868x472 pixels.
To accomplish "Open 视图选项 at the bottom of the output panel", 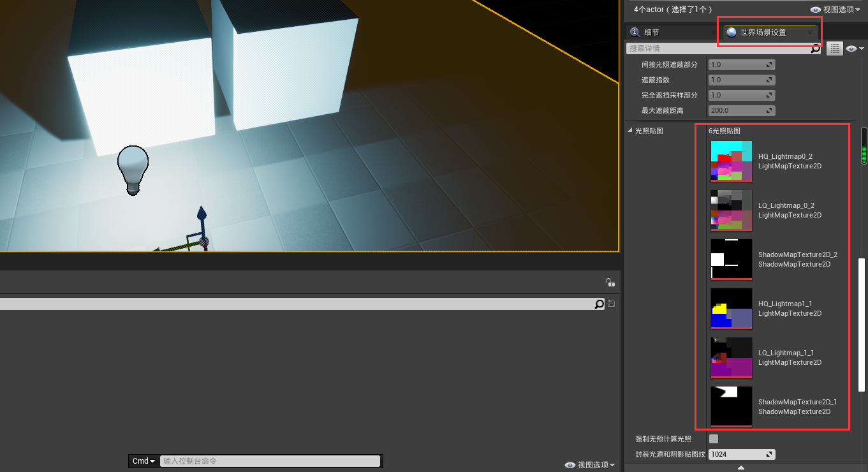I will point(589,465).
